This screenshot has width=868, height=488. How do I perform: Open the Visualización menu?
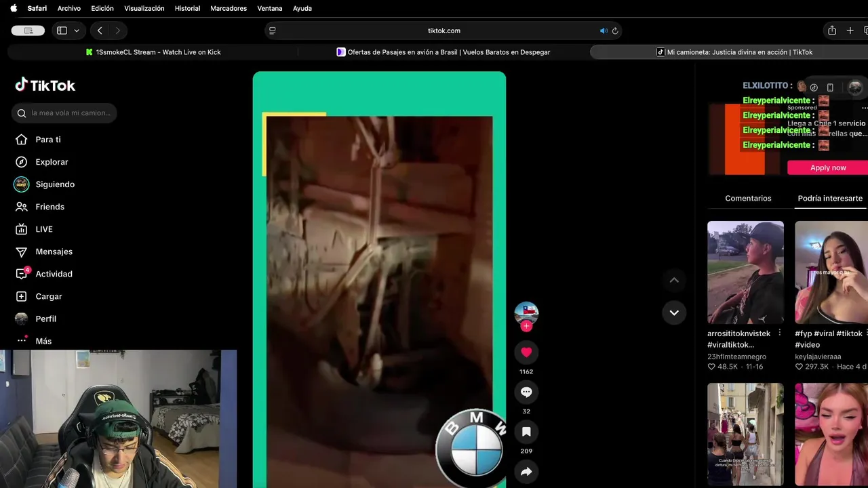click(x=144, y=8)
